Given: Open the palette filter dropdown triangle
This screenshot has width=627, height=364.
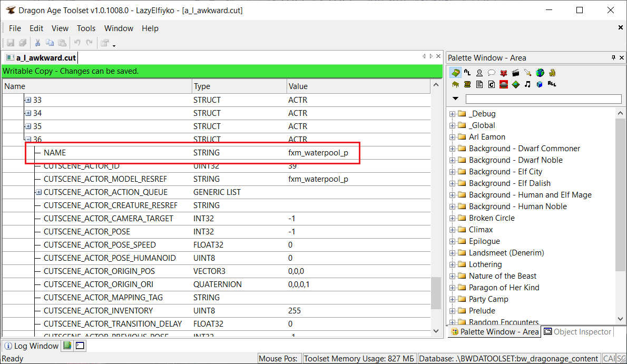Looking at the screenshot, I should (455, 99).
